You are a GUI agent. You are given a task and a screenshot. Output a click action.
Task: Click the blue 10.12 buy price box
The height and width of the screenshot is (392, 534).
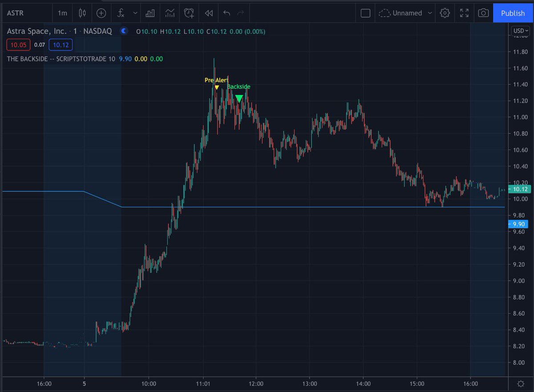61,44
